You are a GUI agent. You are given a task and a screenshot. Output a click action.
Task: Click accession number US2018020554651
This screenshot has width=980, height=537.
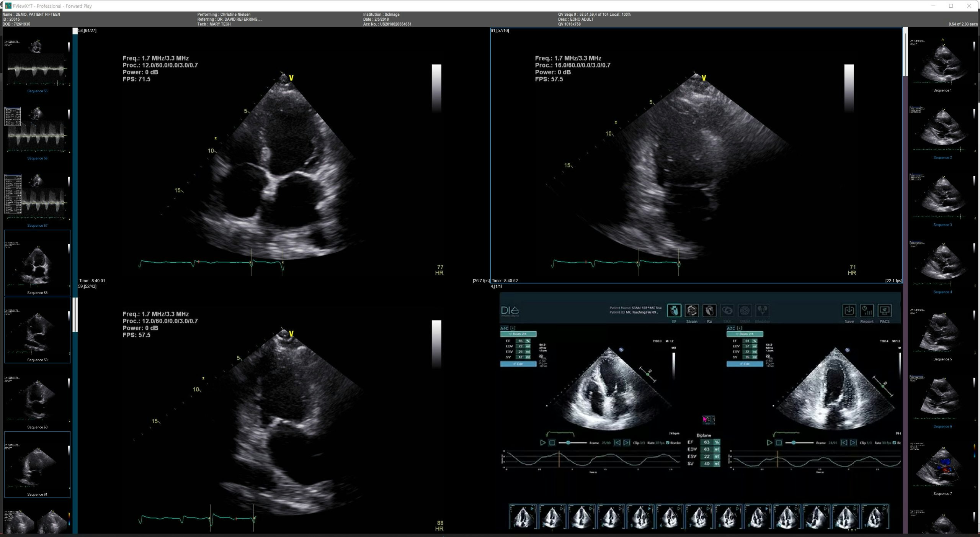click(x=396, y=24)
